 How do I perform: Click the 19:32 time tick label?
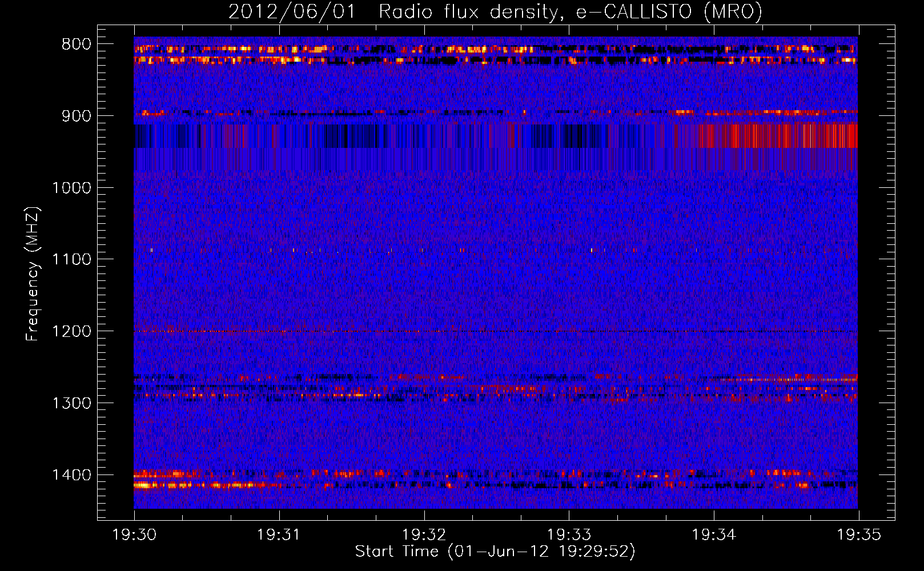(x=424, y=535)
